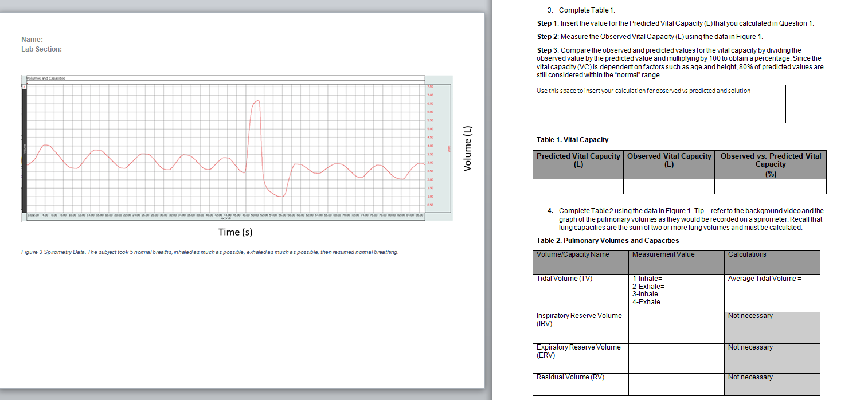Click "Not necessary" in the Residual Volume row

(750, 377)
